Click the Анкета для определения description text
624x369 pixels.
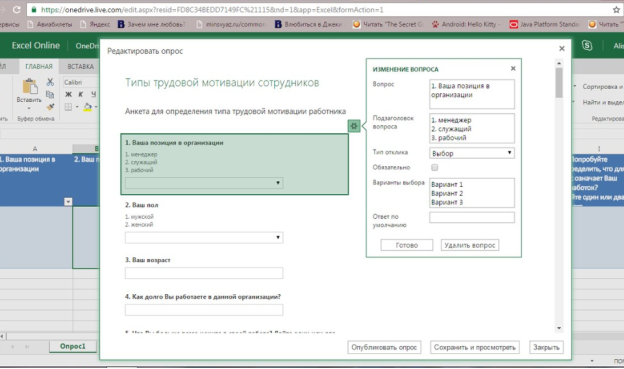click(x=235, y=111)
